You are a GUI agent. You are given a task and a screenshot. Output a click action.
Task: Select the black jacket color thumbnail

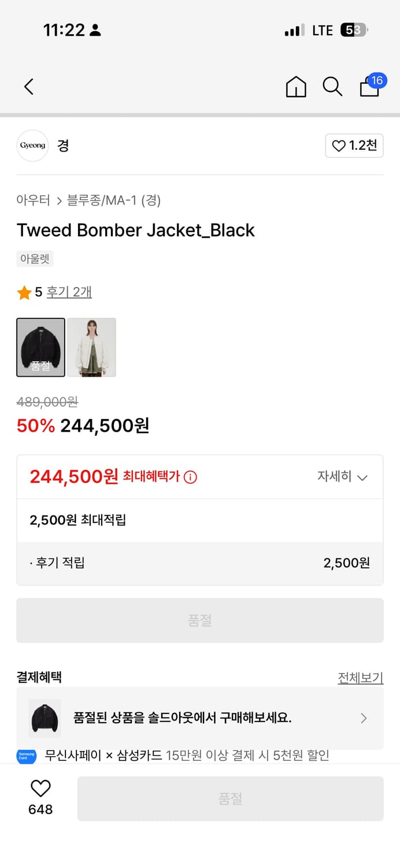click(40, 347)
